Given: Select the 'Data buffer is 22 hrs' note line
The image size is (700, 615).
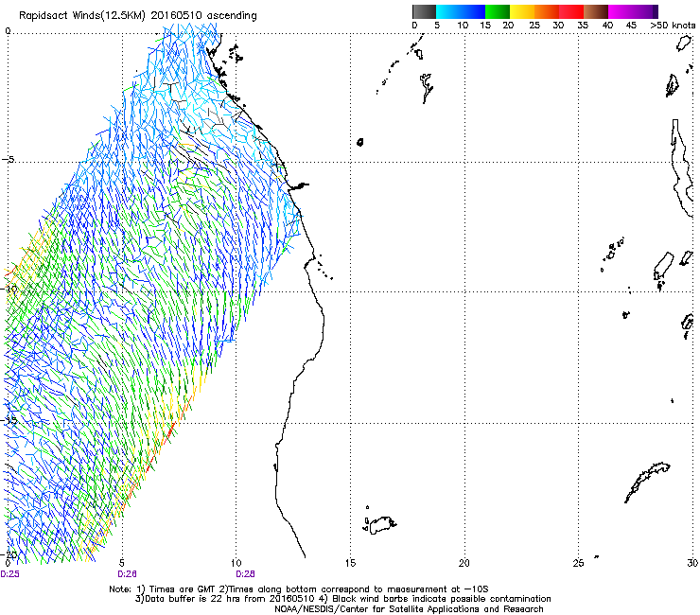Looking at the screenshot, I should pyautogui.click(x=342, y=599).
